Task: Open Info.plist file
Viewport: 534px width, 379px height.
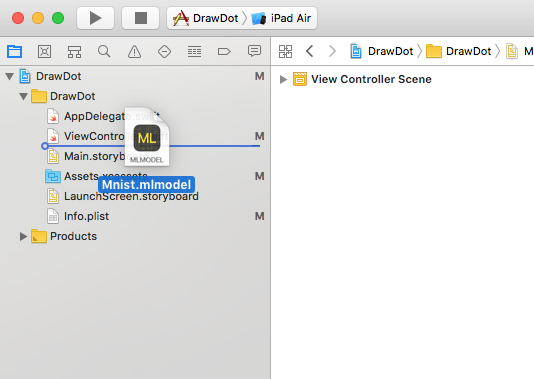Action: tap(135, 216)
